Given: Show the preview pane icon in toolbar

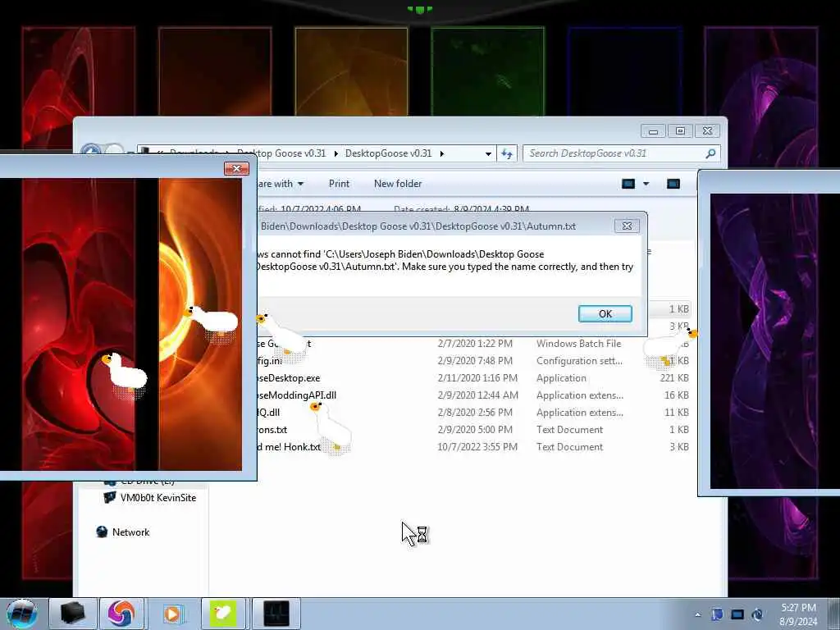Looking at the screenshot, I should click(x=673, y=184).
